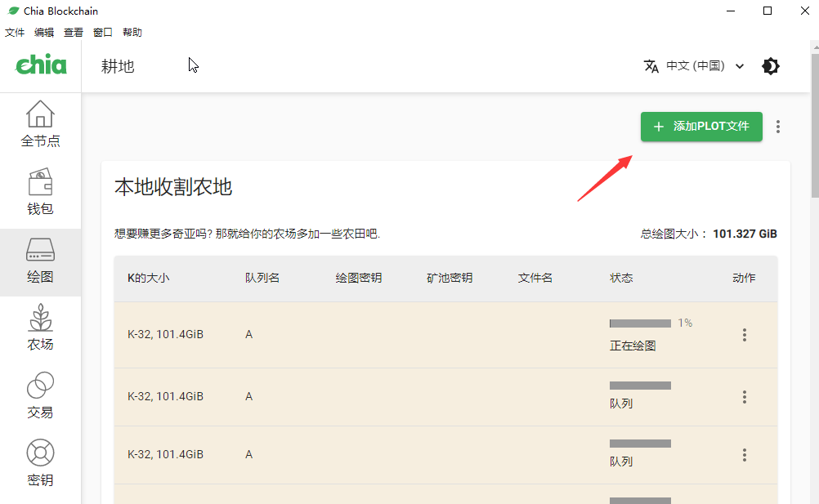Click the translate language icon
Screen dimensions: 819x504
point(651,66)
